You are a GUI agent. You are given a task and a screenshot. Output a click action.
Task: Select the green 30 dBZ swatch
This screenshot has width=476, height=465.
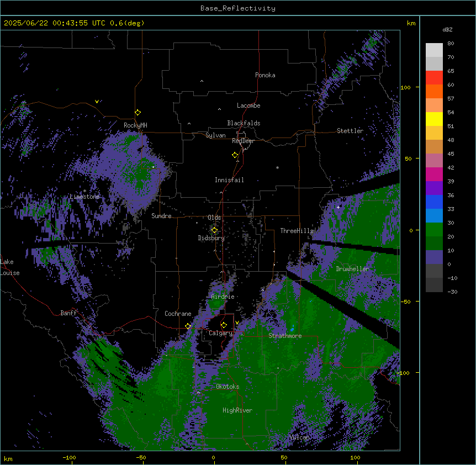[434, 230]
